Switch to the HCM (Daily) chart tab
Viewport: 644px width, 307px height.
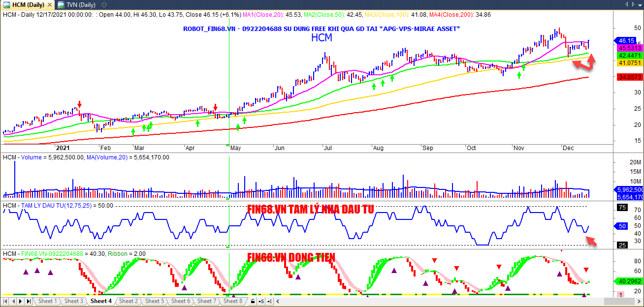pos(27,5)
